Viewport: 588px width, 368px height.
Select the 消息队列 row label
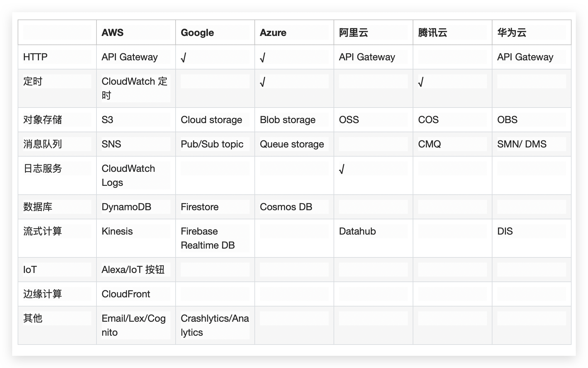point(43,144)
